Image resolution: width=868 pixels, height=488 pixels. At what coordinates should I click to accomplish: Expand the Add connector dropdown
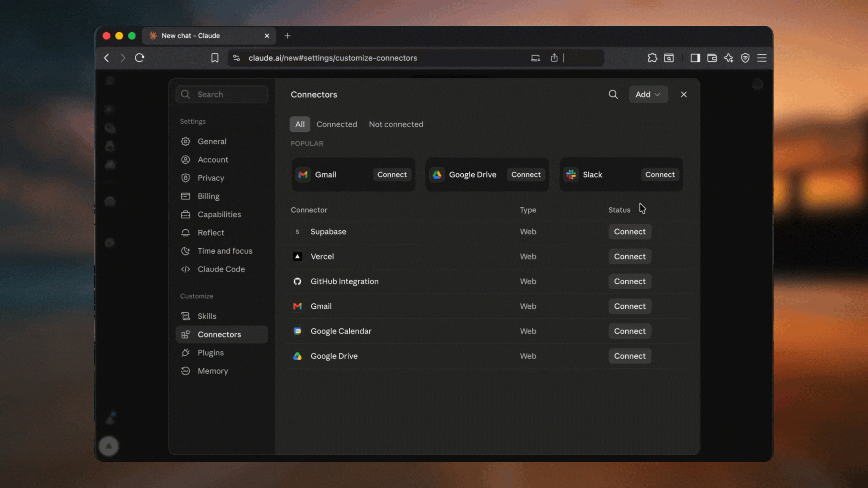[x=648, y=94]
